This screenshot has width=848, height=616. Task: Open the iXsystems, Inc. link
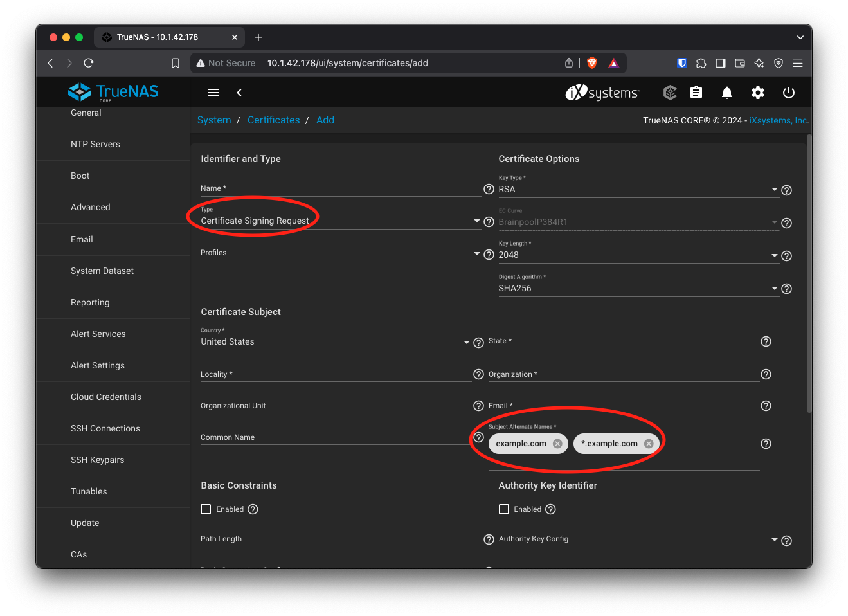(779, 120)
